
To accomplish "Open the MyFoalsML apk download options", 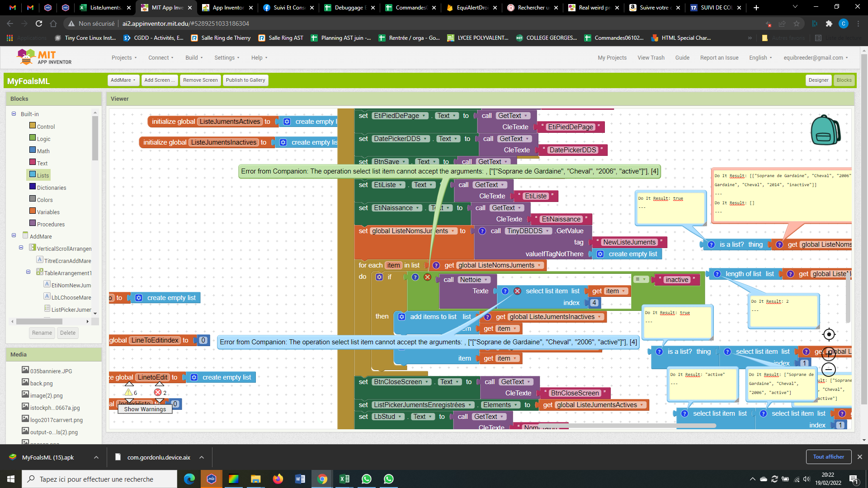I will pyautogui.click(x=96, y=457).
